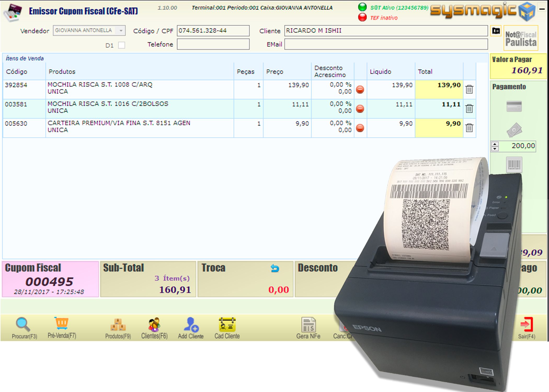Image resolution: width=549 pixels, height=392 pixels.
Task: Click red minus on MOCHILA RISCA 1016 row
Action: click(360, 109)
